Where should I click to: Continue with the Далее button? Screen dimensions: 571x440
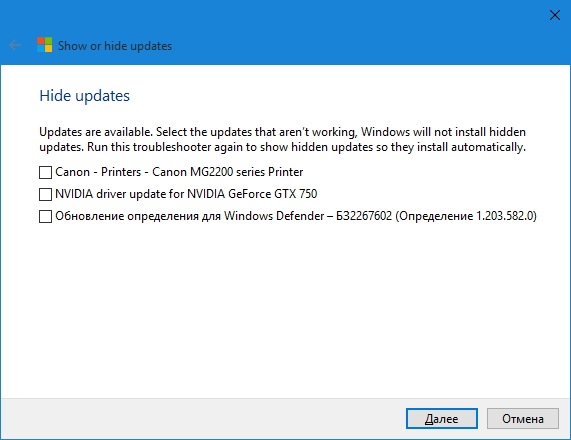(442, 419)
